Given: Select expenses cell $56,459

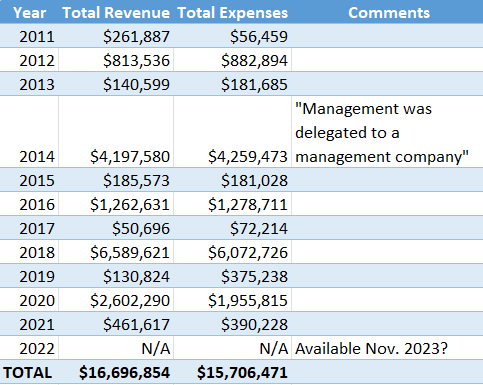Looking at the screenshot, I should pos(232,36).
